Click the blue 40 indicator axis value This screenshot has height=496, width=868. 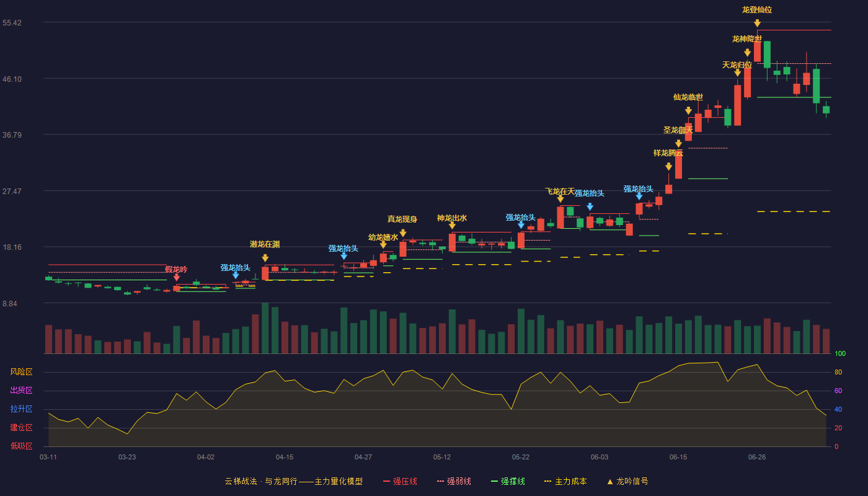pyautogui.click(x=838, y=410)
